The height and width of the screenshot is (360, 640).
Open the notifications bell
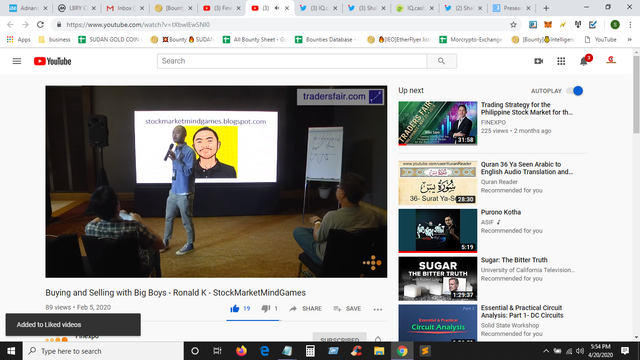tap(584, 61)
